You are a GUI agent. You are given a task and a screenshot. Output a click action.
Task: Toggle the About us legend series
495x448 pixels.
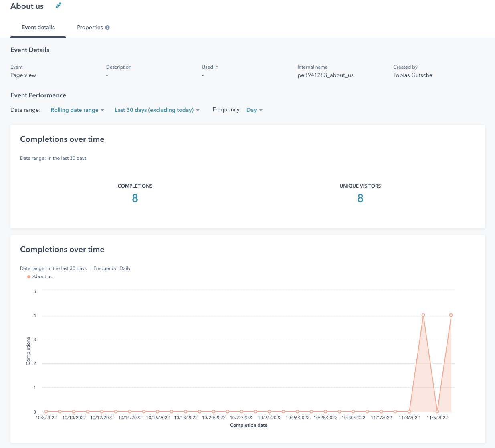(42, 277)
